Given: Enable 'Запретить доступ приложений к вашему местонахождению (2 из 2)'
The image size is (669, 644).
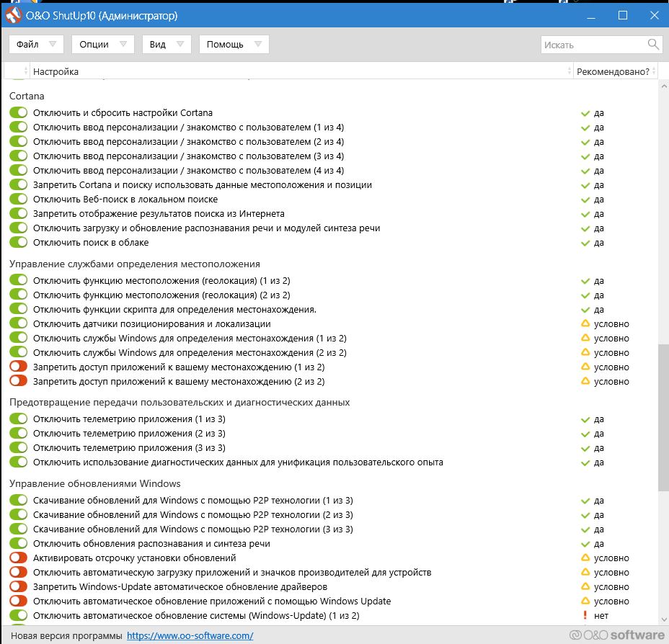Looking at the screenshot, I should click(x=18, y=381).
